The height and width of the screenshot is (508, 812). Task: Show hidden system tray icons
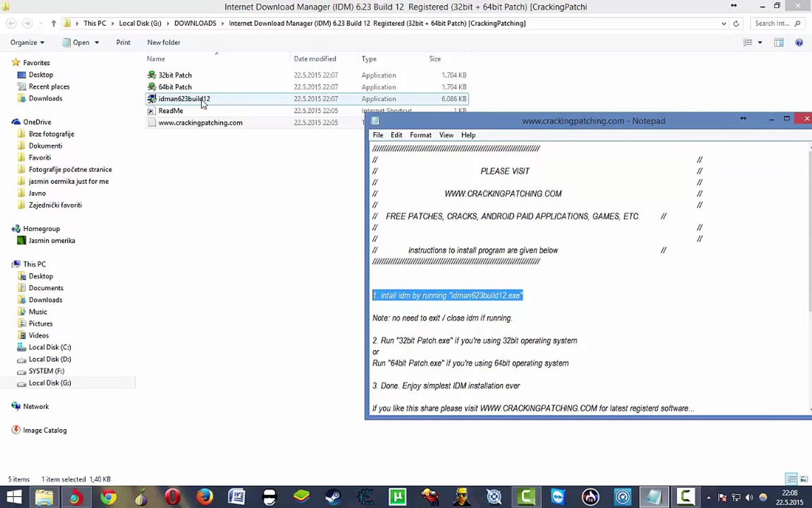point(709,497)
